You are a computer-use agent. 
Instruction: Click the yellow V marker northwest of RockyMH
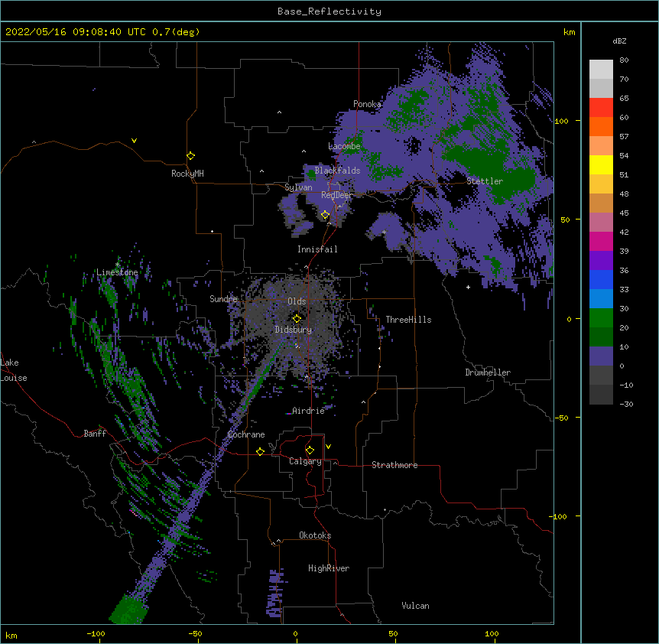(134, 141)
